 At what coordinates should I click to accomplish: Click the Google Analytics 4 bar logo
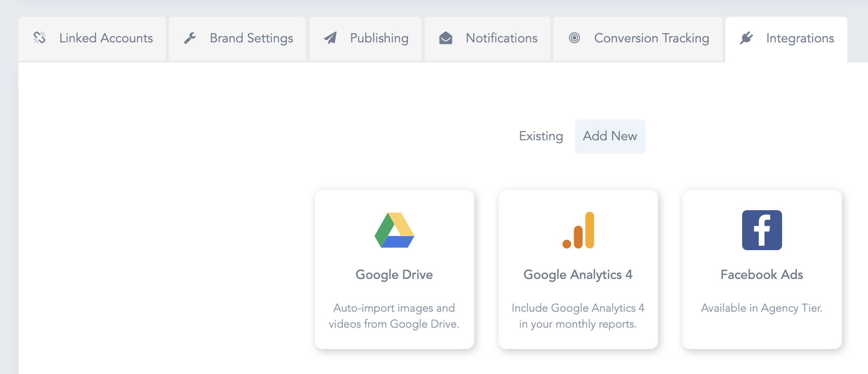point(578,230)
